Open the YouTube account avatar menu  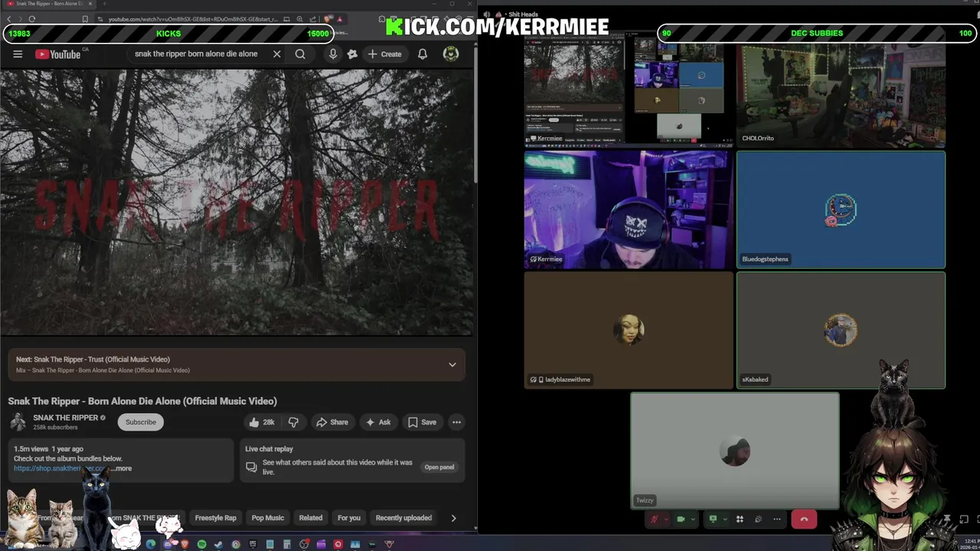point(451,54)
